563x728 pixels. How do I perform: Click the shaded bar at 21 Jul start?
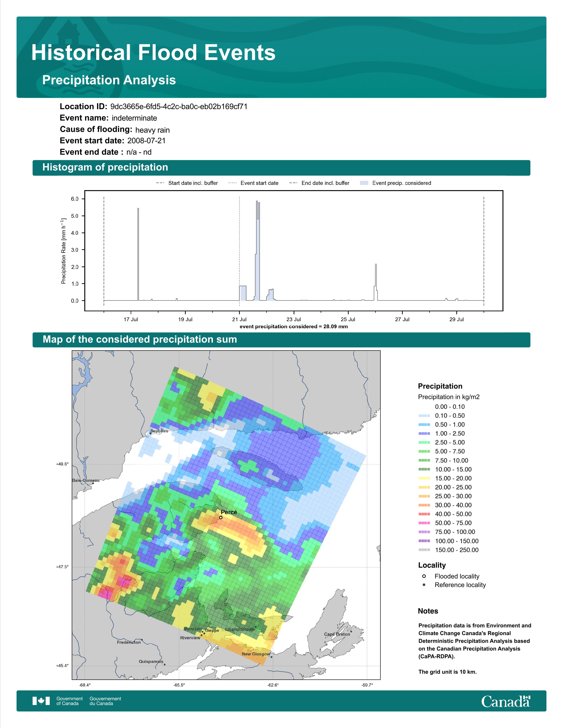(x=243, y=293)
